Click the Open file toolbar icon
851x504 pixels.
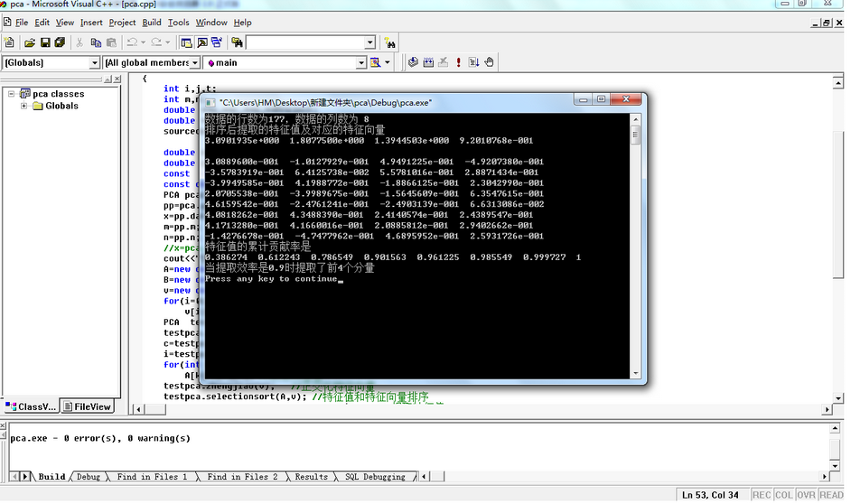[x=30, y=42]
